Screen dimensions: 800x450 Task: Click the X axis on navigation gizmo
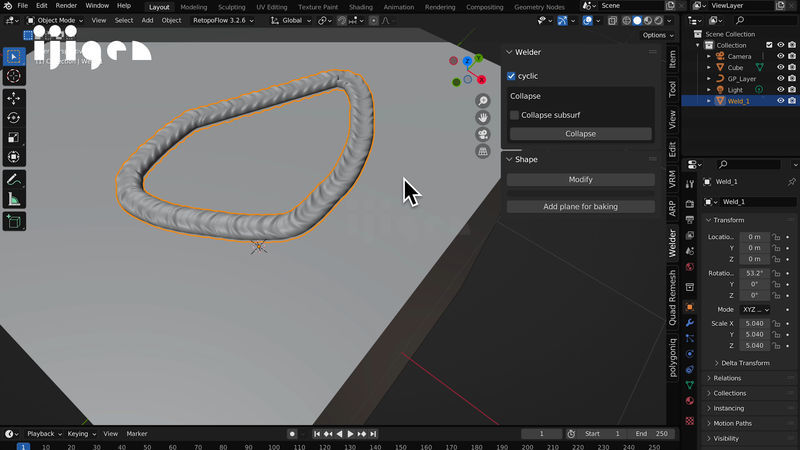[x=481, y=80]
